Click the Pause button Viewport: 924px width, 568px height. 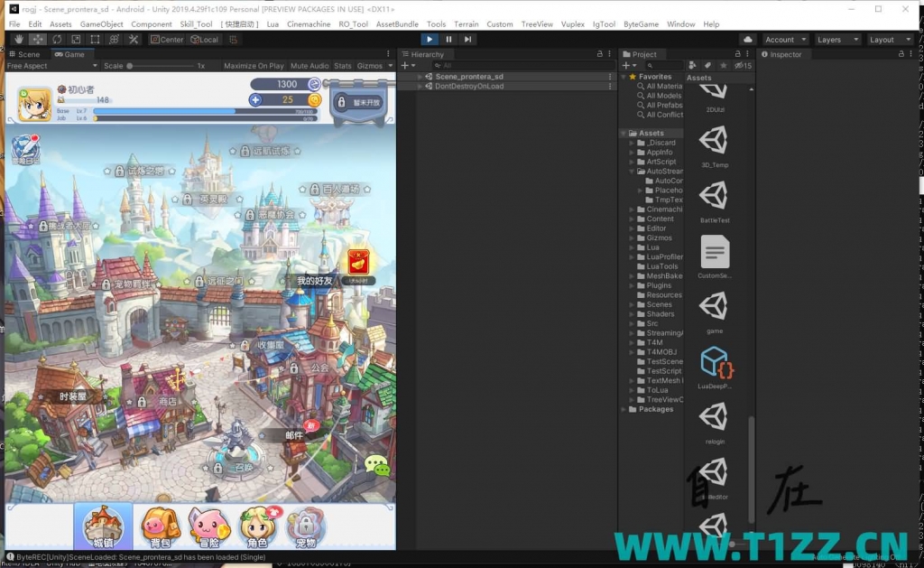(x=448, y=40)
